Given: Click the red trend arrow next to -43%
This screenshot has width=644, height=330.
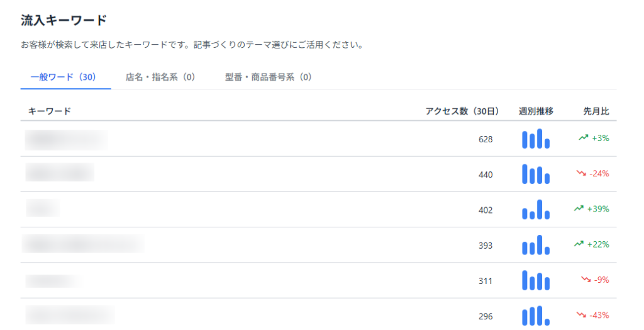Looking at the screenshot, I should [581, 315].
